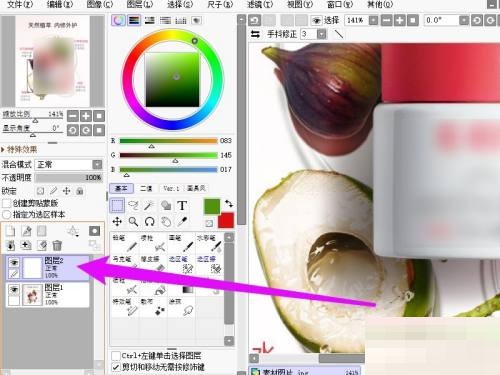Viewport: 500px width, 375px height.
Task: Toggle the selection-visible eye icon beside 选择
Action: (x=316, y=21)
